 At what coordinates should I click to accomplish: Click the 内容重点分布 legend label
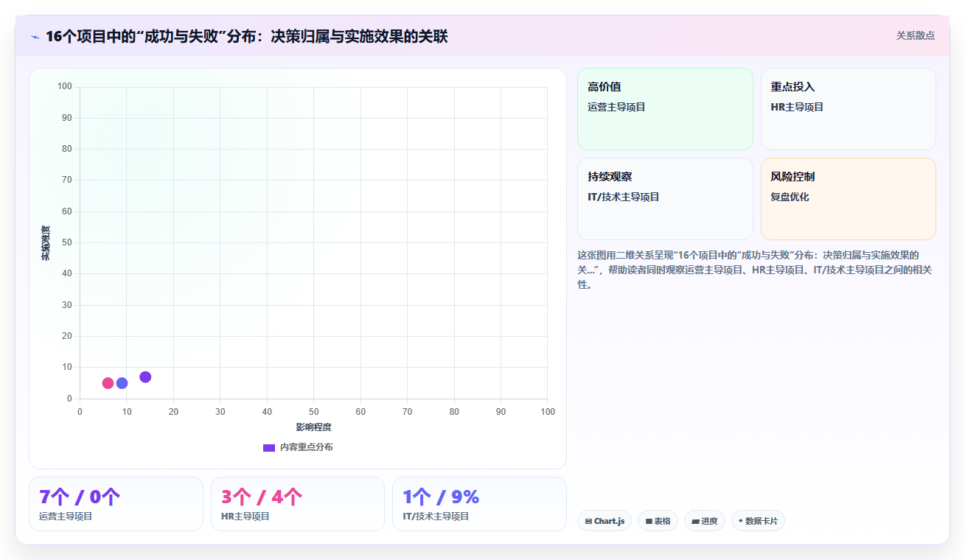306,447
